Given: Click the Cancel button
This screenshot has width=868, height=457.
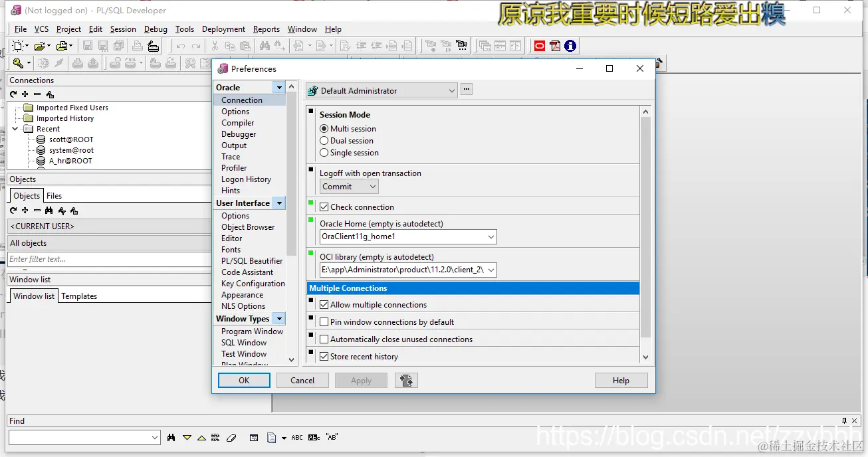Looking at the screenshot, I should (x=302, y=380).
